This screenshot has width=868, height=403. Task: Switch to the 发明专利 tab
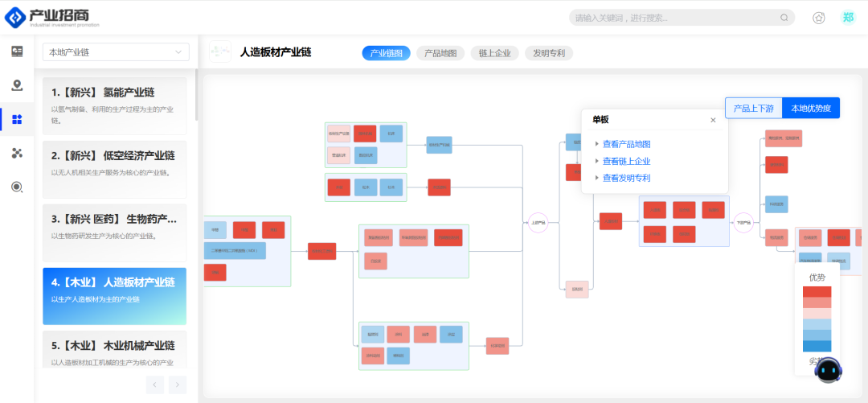[549, 53]
